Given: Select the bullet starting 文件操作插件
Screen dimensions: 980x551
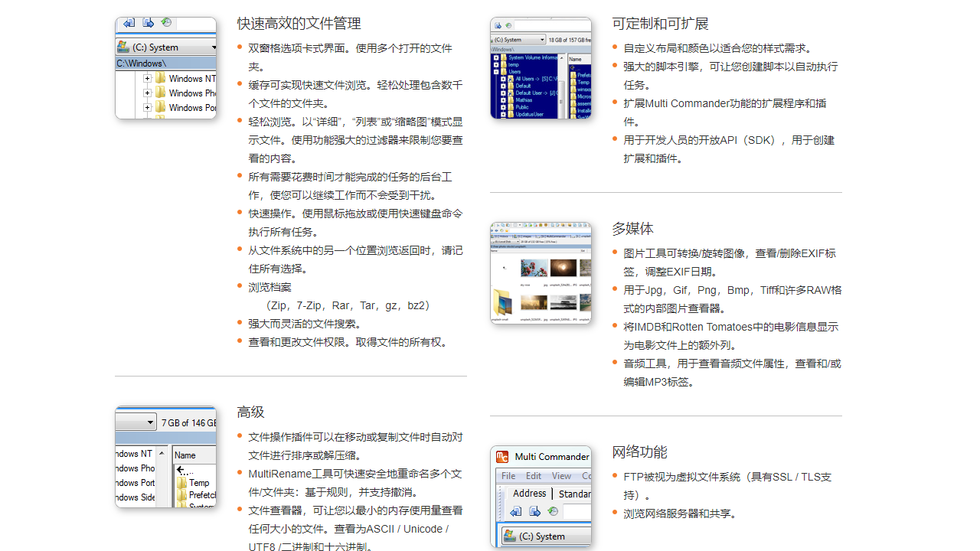Looking at the screenshot, I should coord(355,446).
